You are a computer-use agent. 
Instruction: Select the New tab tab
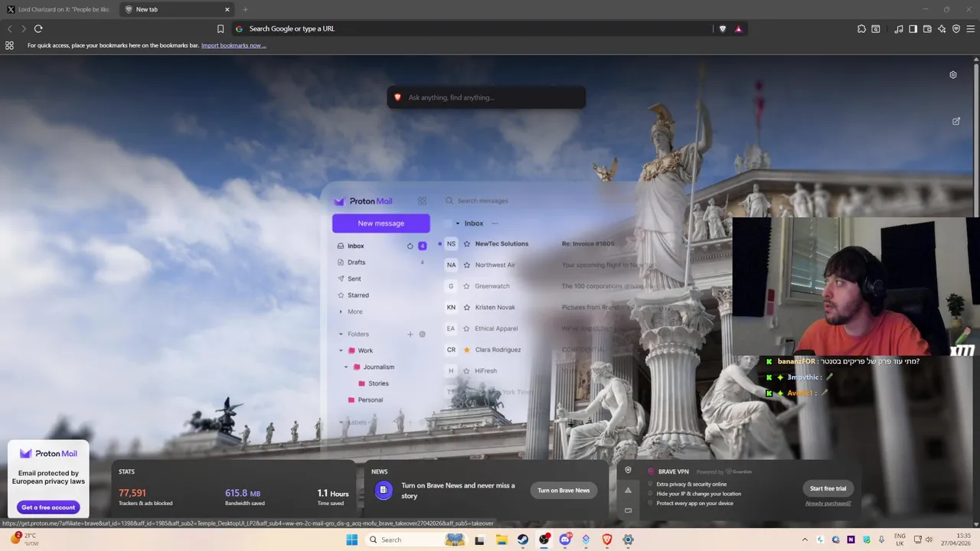tap(178, 9)
